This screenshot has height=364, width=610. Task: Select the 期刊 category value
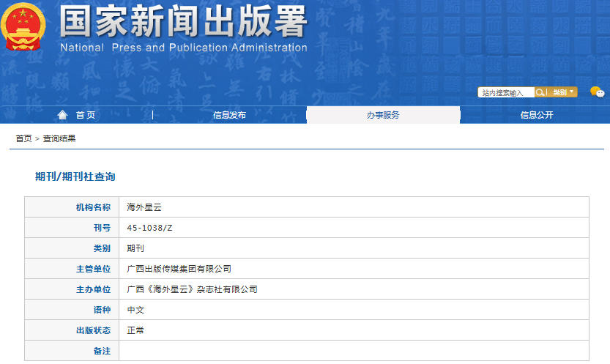[x=135, y=248]
